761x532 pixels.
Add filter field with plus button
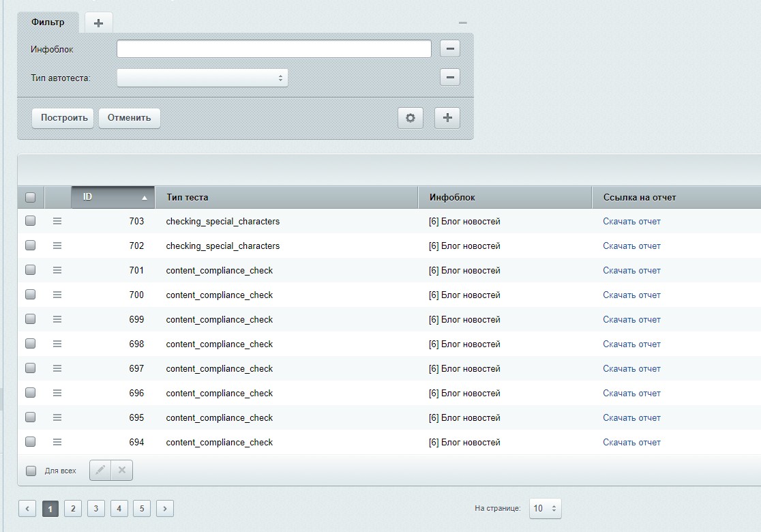(447, 118)
